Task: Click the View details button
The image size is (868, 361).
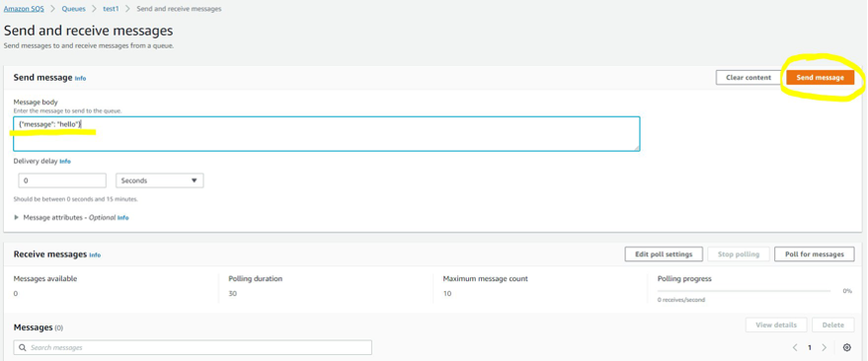Action: 776,325
